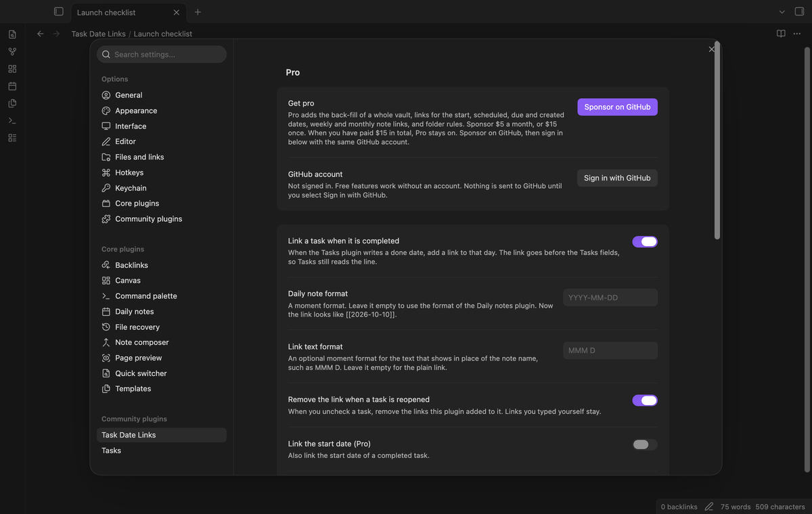The height and width of the screenshot is (514, 812).
Task: Open Quick switcher plugin settings
Action: [162, 373]
